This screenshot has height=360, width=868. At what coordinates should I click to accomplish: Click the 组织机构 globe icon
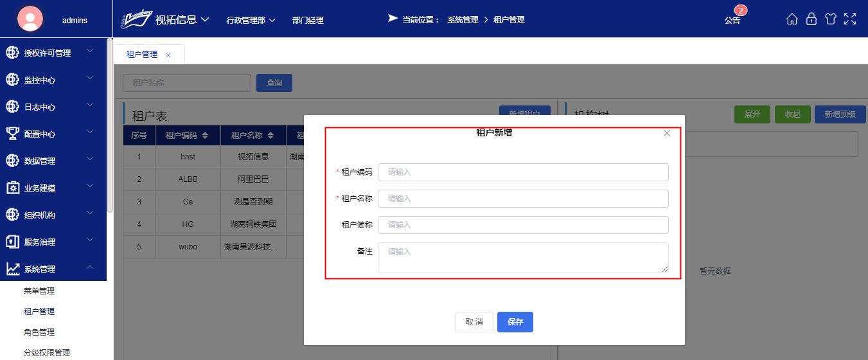pyautogui.click(x=13, y=215)
